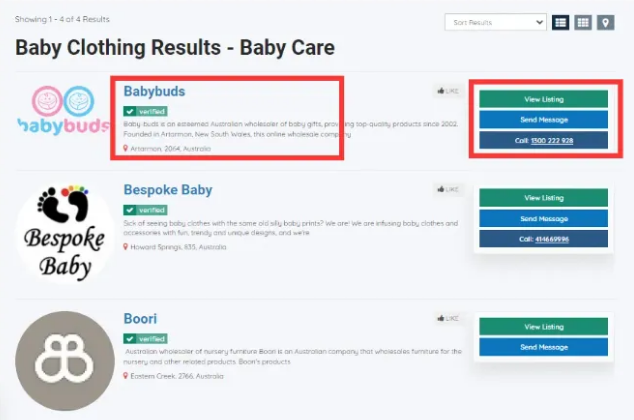
Task: Click View Listing for Babybuds
Action: pyautogui.click(x=543, y=99)
